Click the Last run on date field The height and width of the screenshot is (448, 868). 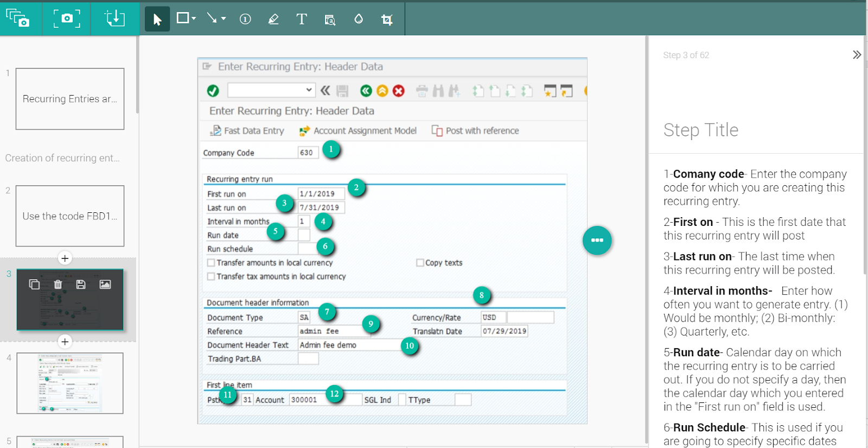(x=321, y=207)
